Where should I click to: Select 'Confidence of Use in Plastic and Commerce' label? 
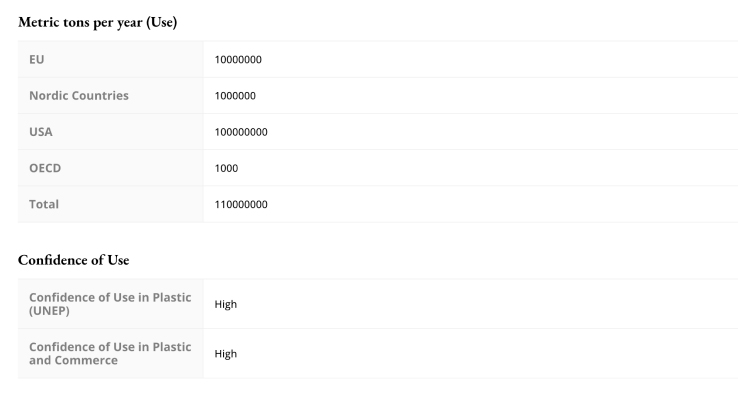(110, 354)
